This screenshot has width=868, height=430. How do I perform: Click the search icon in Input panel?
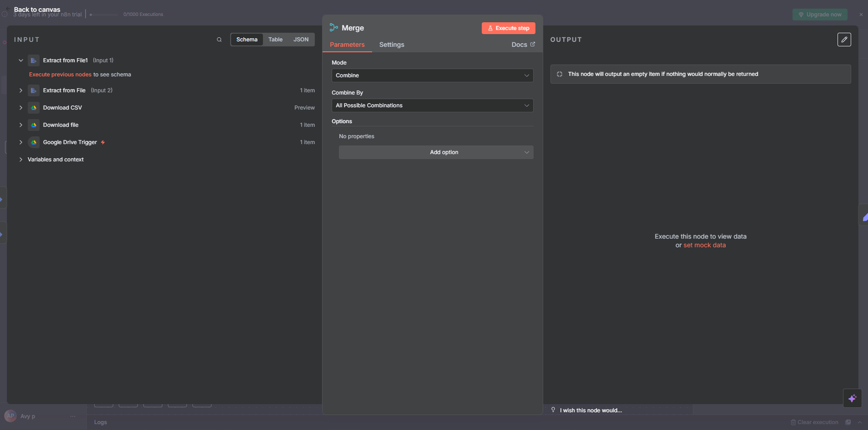coord(219,40)
